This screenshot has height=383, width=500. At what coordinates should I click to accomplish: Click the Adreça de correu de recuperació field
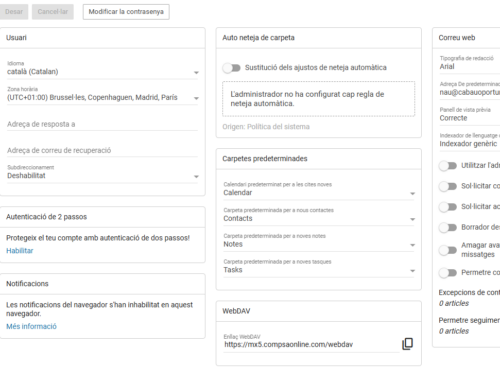[x=103, y=150]
